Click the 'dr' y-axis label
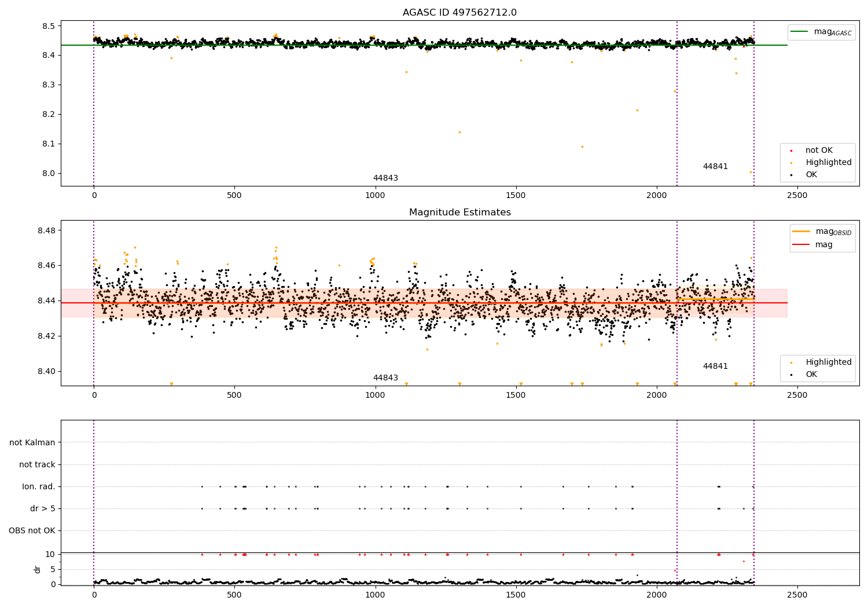868x608 pixels. [x=38, y=569]
